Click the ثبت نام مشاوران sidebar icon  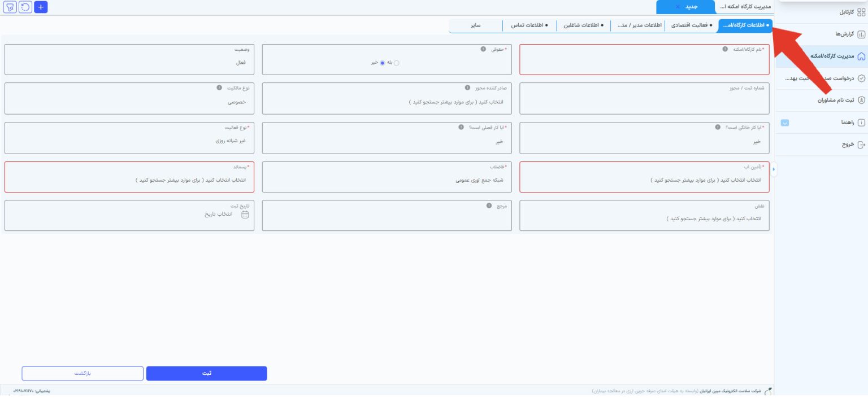[x=861, y=100]
